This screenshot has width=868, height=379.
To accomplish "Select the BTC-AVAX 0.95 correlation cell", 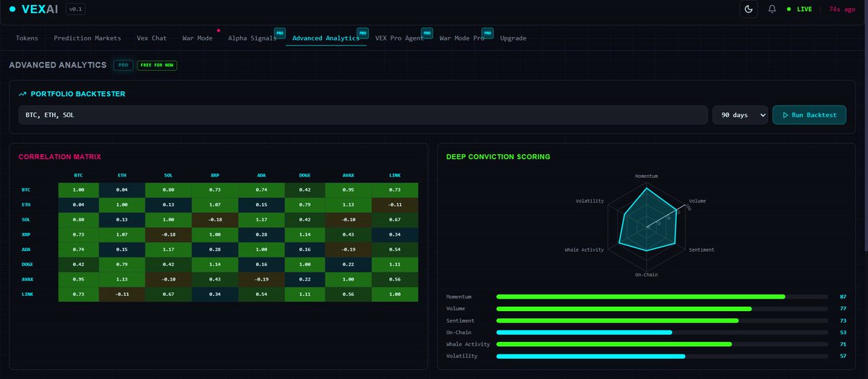I will 348,189.
